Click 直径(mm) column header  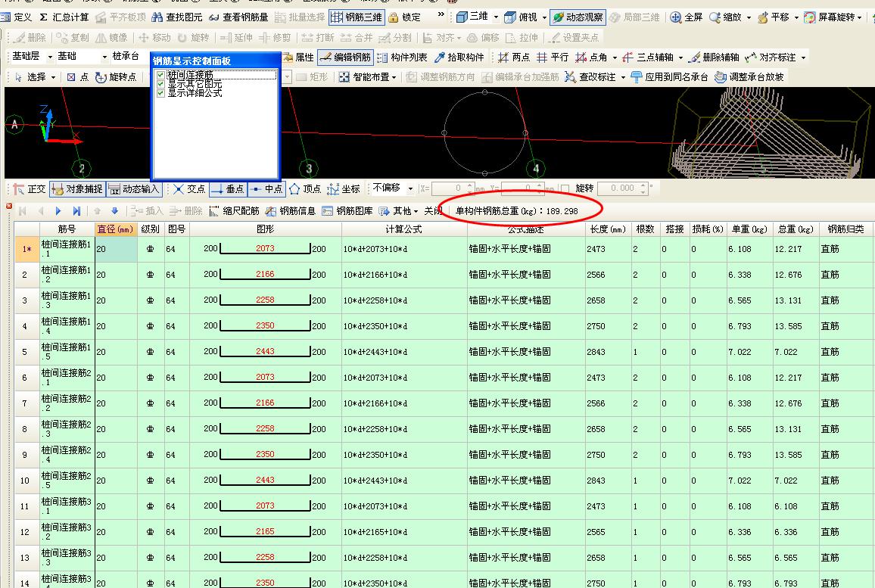(x=116, y=229)
